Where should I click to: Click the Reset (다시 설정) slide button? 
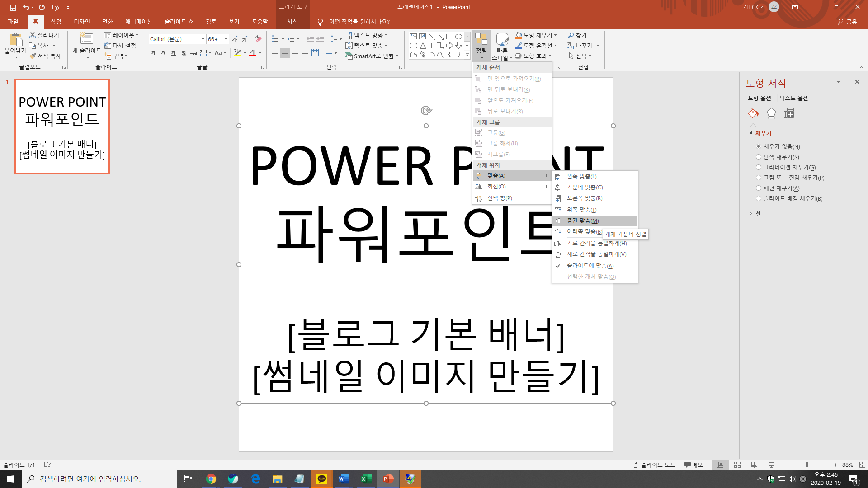pyautogui.click(x=120, y=46)
